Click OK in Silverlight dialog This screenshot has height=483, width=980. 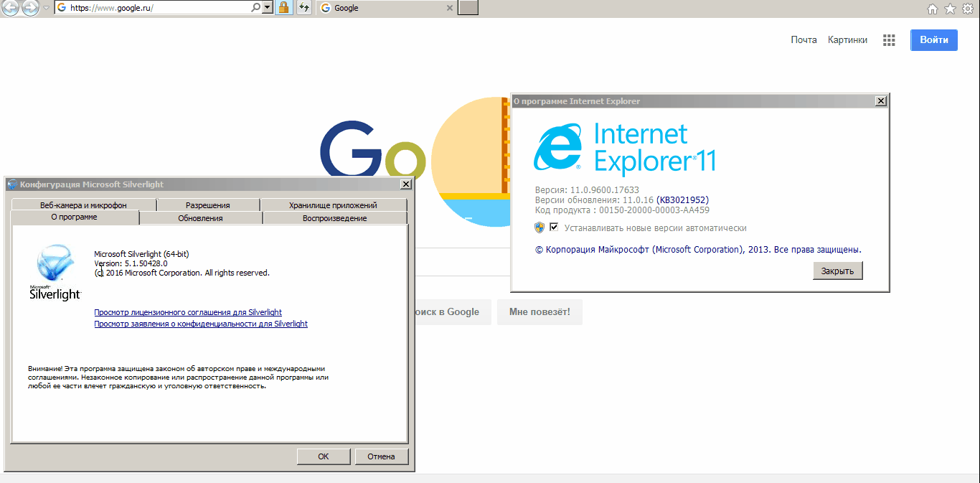[x=324, y=456]
